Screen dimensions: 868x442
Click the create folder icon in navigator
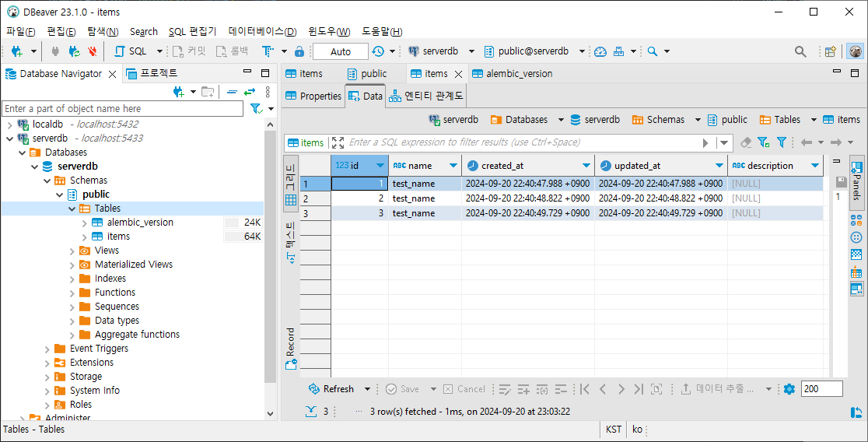(x=208, y=92)
